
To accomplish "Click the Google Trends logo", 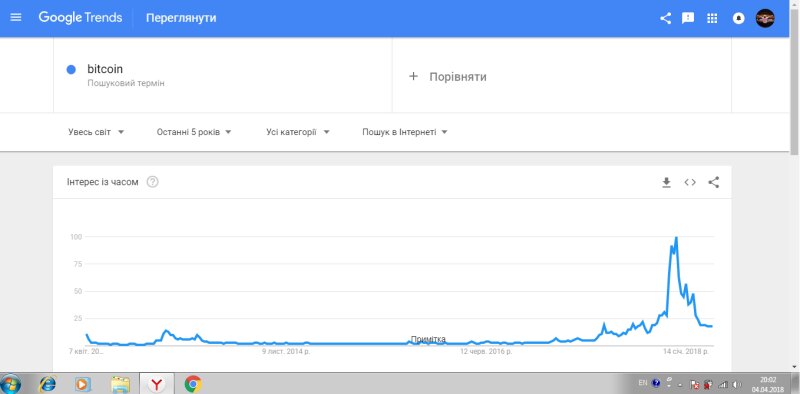I will pos(80,18).
